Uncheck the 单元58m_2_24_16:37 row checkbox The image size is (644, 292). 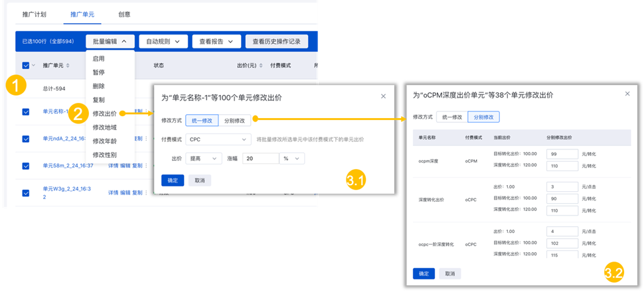[25, 166]
